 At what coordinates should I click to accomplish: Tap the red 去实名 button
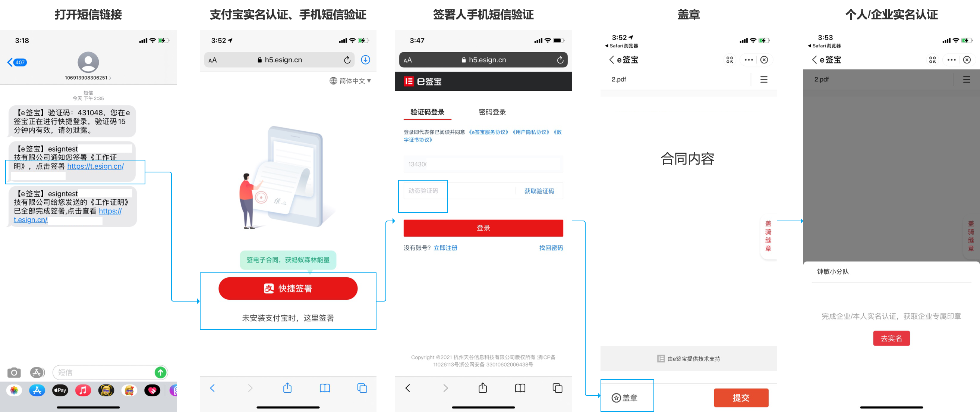(891, 338)
